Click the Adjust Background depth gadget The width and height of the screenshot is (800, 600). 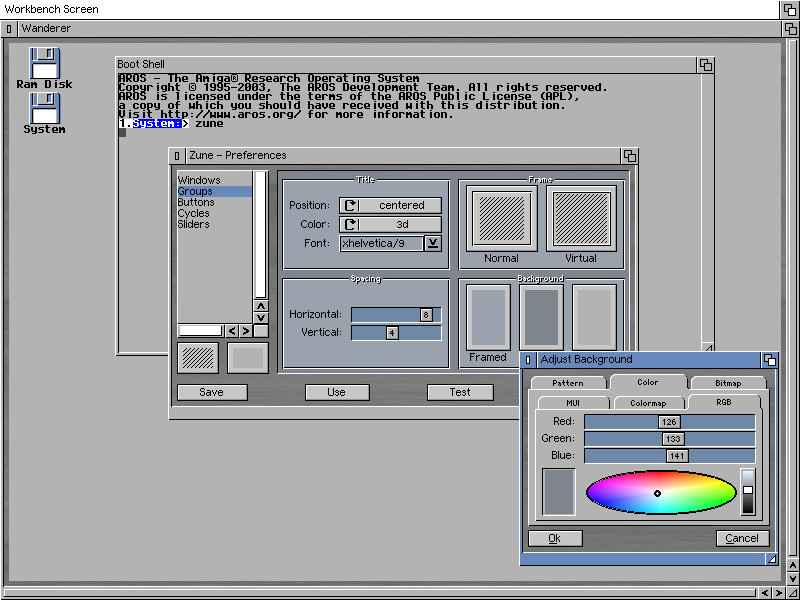(769, 360)
